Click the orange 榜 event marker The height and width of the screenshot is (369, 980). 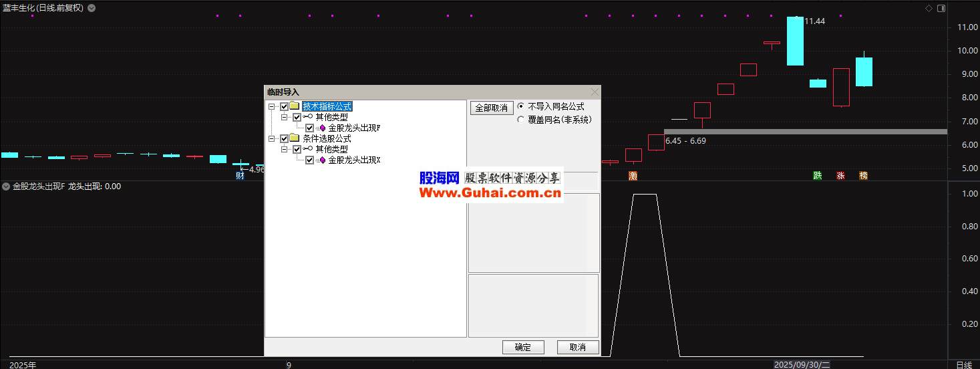[863, 176]
